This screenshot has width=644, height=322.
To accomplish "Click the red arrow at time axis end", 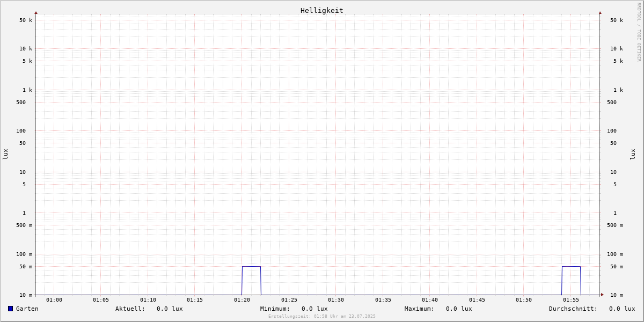I will [x=602, y=295].
